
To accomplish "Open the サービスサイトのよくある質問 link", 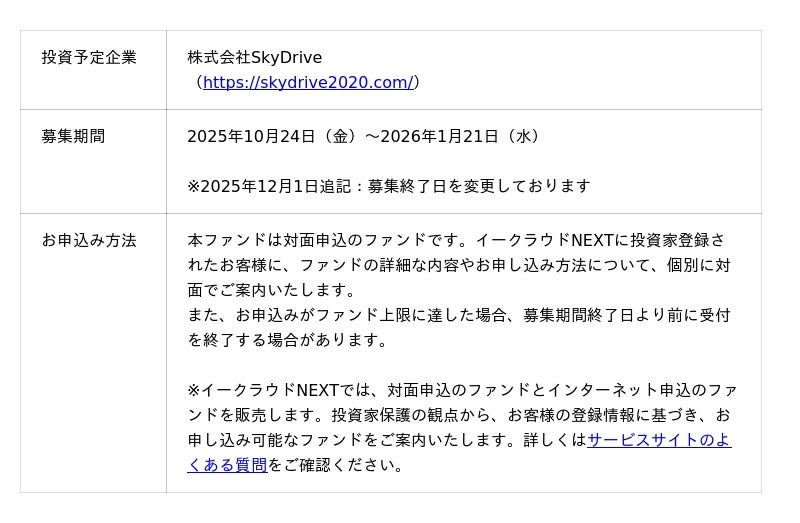I will coord(659,440).
